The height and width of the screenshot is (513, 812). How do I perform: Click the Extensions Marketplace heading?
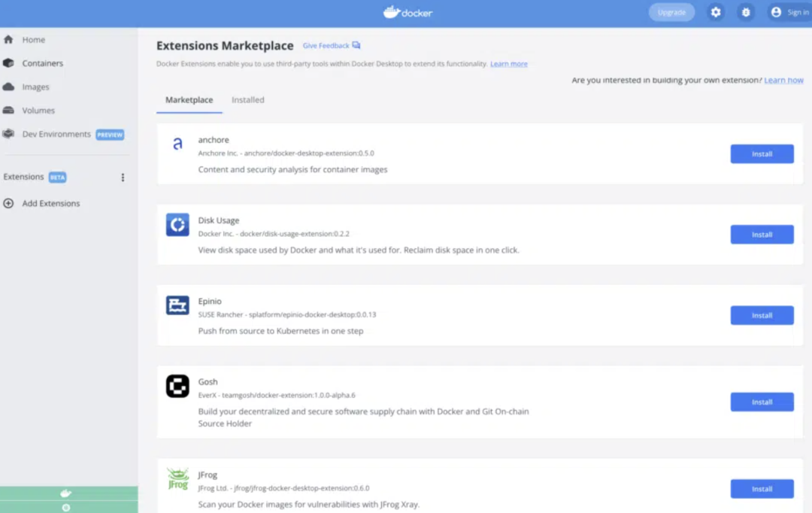tap(225, 46)
